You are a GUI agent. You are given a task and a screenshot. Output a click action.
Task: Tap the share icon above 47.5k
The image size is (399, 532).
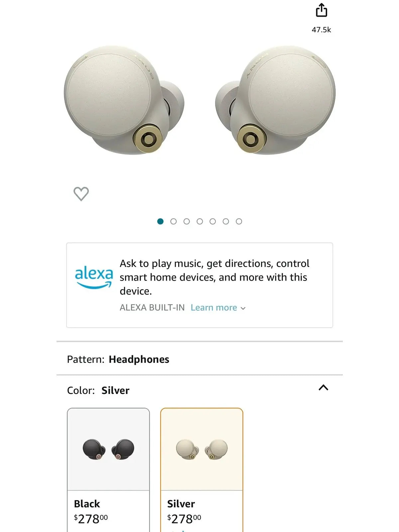coord(321,10)
